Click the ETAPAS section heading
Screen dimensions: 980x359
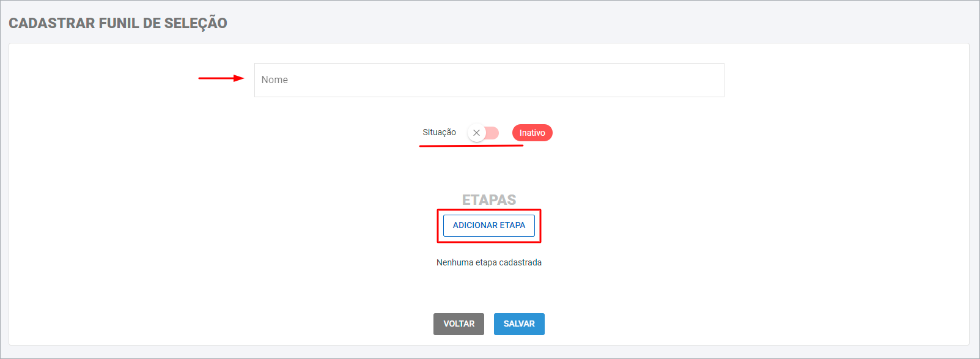pyautogui.click(x=489, y=200)
